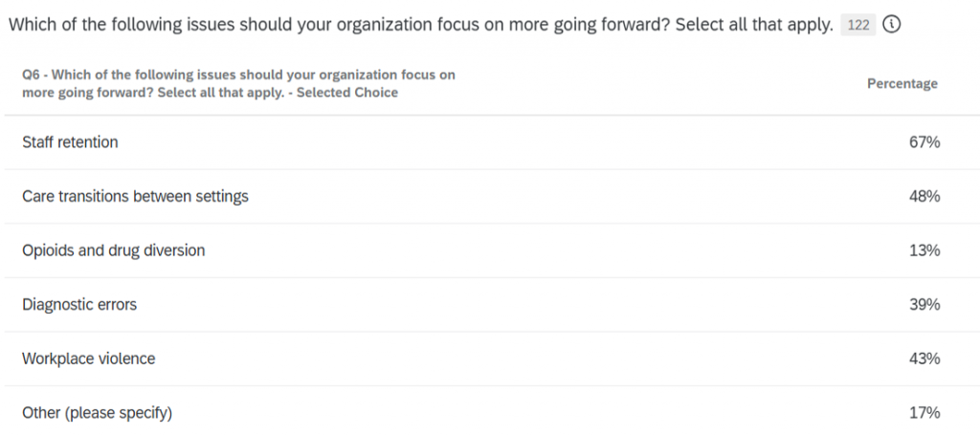Click the 39% value for Diagnostic errors
The width and height of the screenshot is (980, 436).
pyautogui.click(x=924, y=305)
